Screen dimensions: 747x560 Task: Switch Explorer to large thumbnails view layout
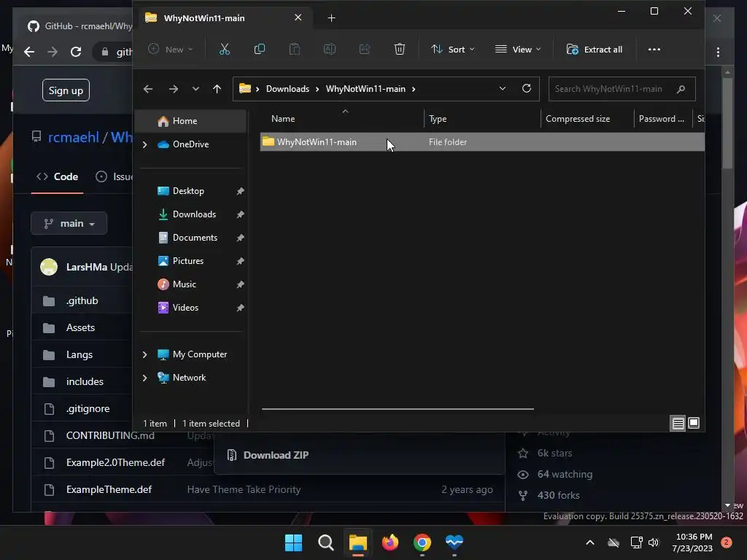point(694,423)
